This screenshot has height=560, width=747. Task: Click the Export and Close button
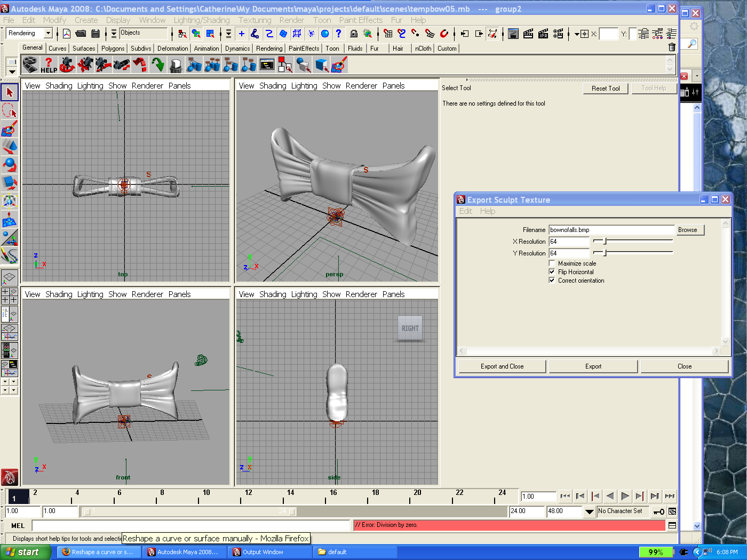[502, 366]
